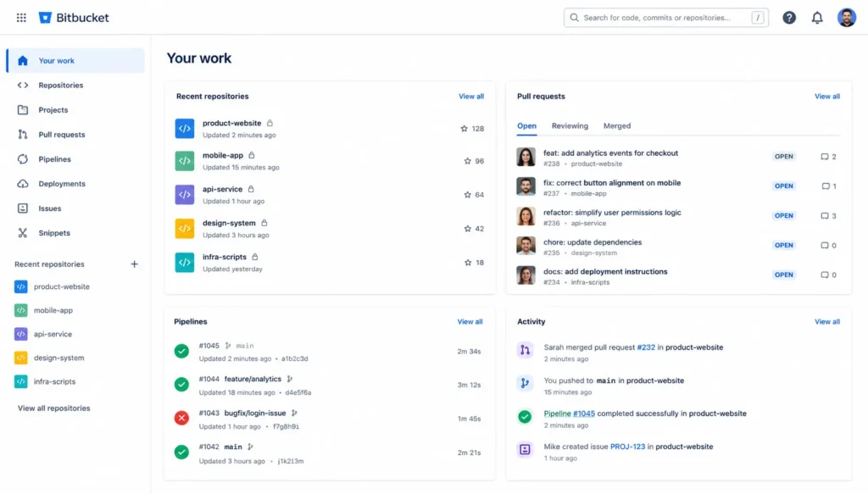Open PR chore: update dependencies

pyautogui.click(x=593, y=242)
